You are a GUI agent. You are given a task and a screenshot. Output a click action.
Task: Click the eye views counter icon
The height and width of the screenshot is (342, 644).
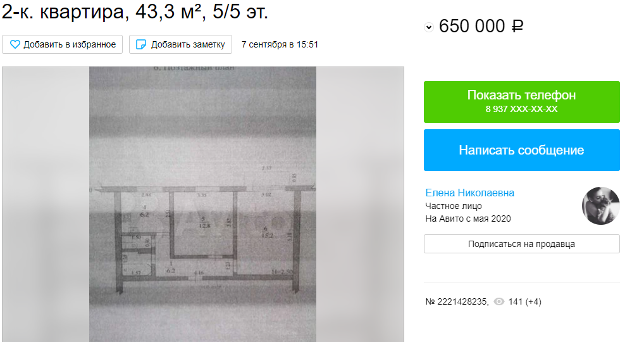click(x=498, y=301)
